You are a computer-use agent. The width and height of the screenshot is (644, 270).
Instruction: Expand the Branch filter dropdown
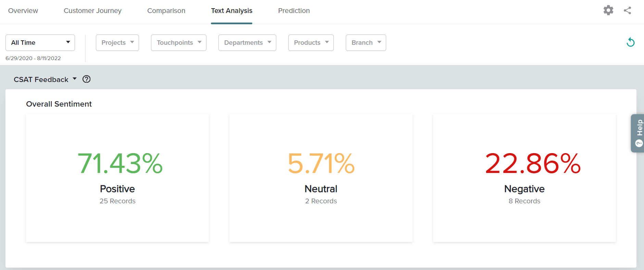[366, 43]
